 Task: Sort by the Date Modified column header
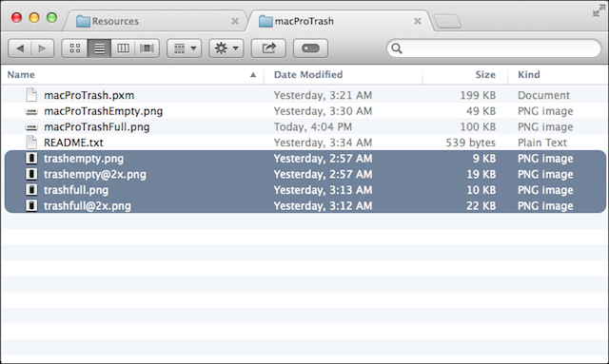coord(344,74)
